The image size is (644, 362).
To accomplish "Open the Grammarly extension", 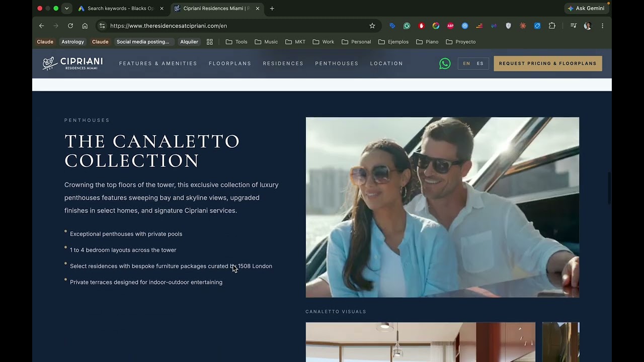I will pyautogui.click(x=407, y=26).
